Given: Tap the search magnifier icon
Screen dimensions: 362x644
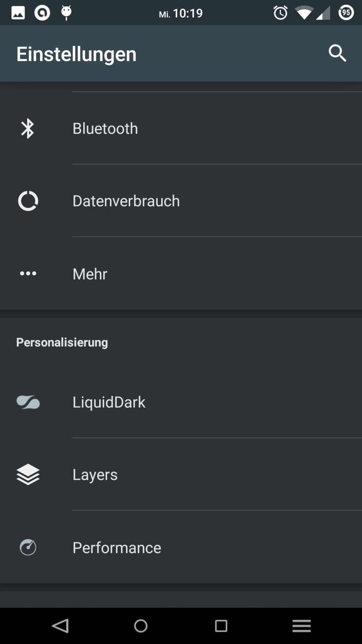Looking at the screenshot, I should click(x=337, y=53).
